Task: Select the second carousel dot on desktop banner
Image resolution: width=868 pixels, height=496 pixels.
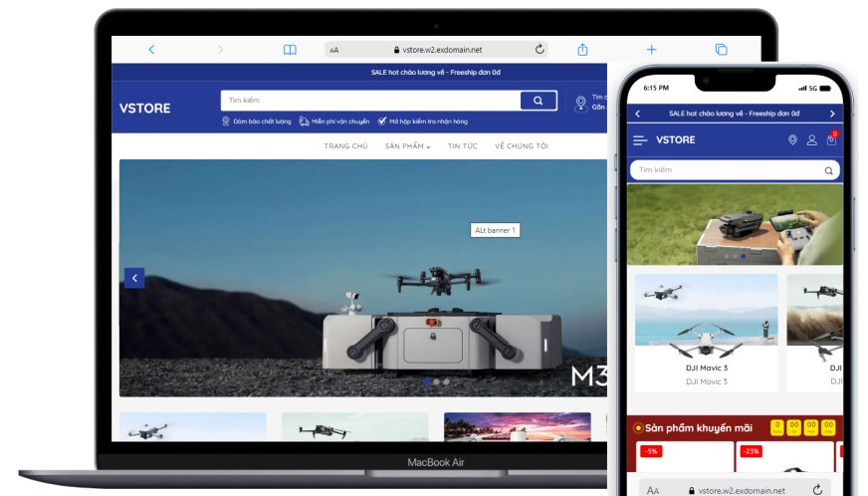Action: 436,381
